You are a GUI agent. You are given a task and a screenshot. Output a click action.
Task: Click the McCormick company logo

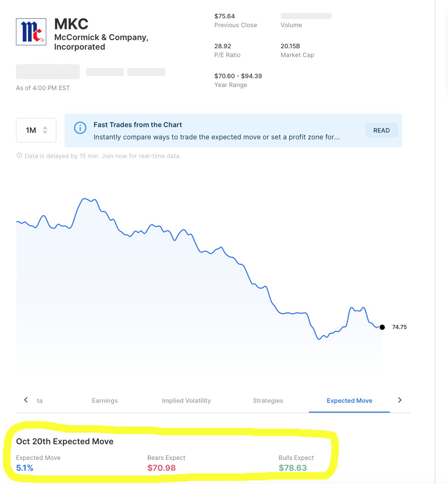coord(31,32)
